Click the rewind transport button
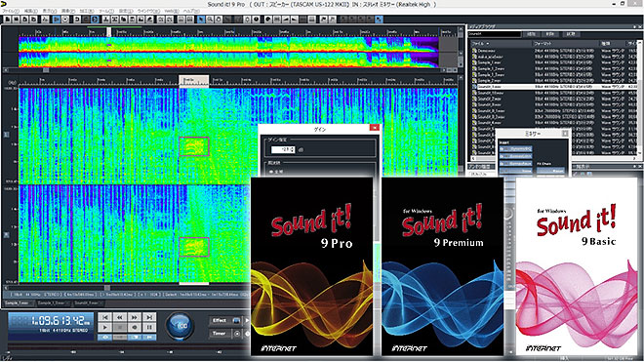Screen dimensions: 644x362 (120, 317)
